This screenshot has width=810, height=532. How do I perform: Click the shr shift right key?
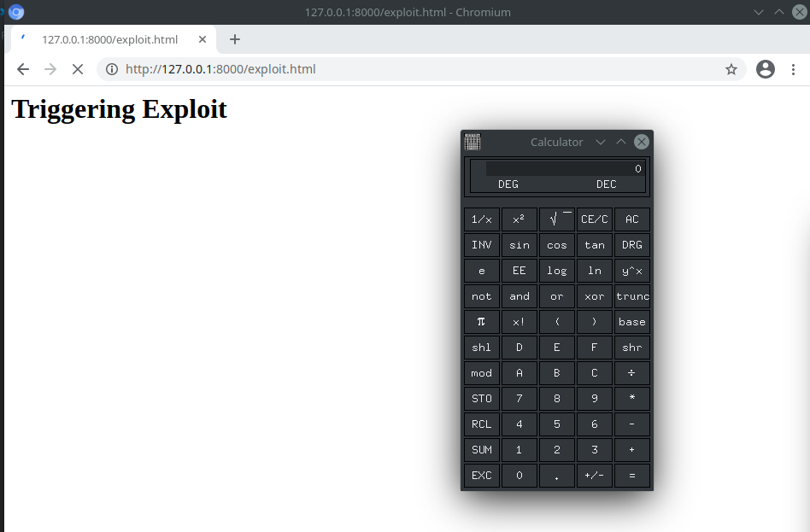tap(632, 347)
